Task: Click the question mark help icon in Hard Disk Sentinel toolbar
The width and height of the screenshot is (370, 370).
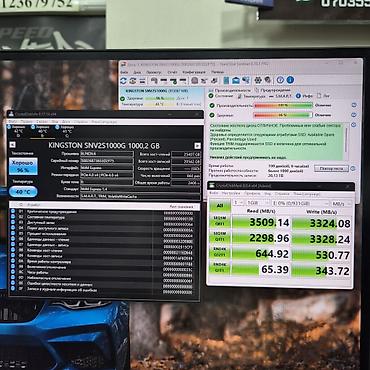Action: (x=280, y=80)
